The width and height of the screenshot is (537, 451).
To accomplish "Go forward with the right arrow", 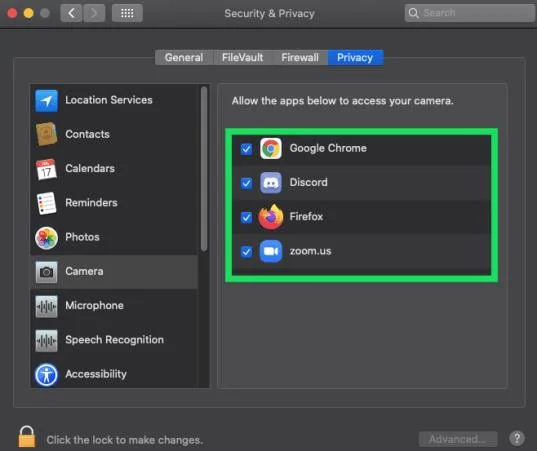I will (94, 13).
